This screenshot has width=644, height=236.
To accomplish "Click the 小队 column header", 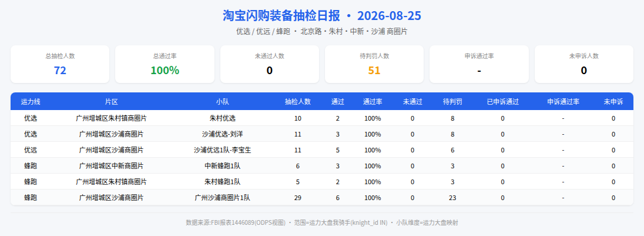I will pyautogui.click(x=222, y=102).
